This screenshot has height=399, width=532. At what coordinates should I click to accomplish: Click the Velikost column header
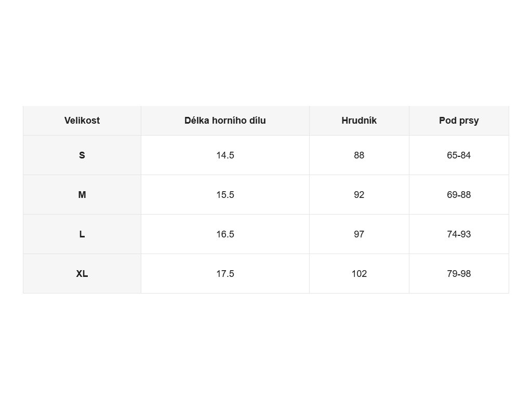(x=82, y=121)
